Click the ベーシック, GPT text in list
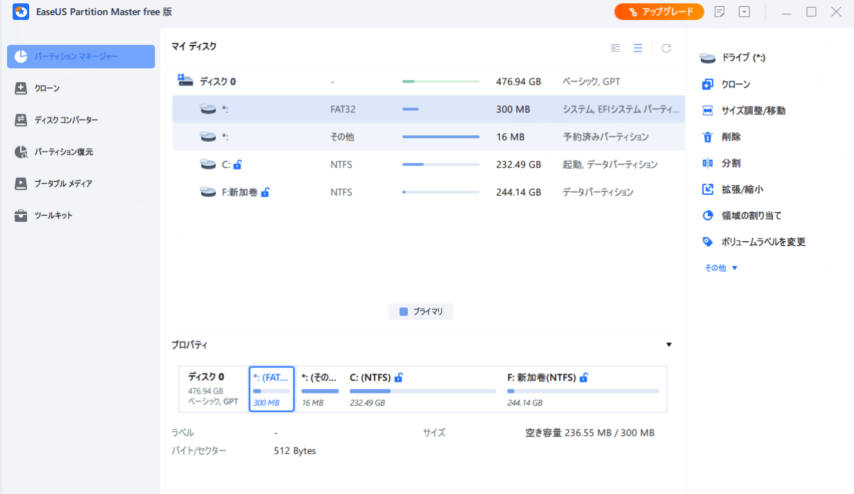This screenshot has width=854, height=494. 591,82
